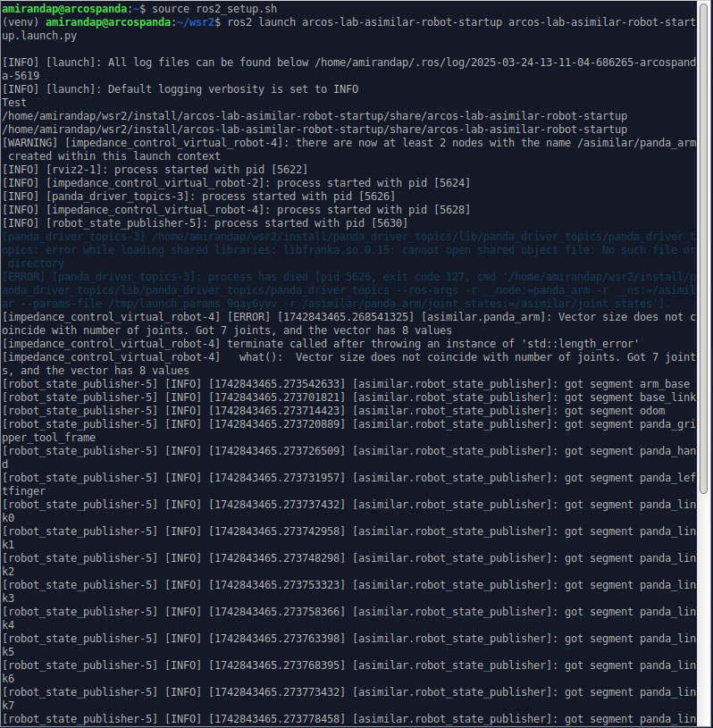The image size is (713, 728).
Task: Click the [ERROR] tag before timestamp 1742843465.268541325
Action: (x=249, y=317)
